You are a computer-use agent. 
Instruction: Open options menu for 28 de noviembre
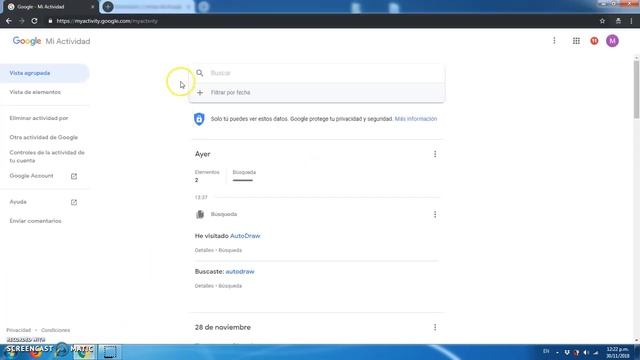coord(435,327)
